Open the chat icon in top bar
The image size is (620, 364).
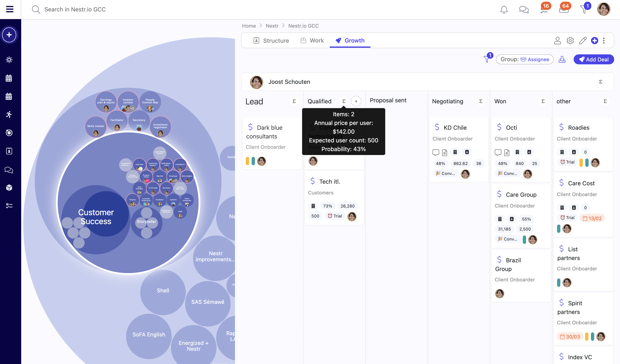click(524, 9)
